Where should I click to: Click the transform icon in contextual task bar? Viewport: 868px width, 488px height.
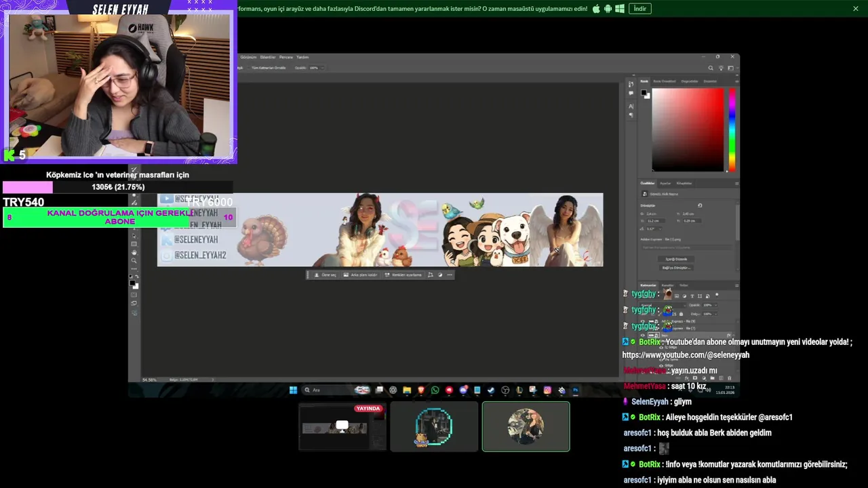point(431,274)
